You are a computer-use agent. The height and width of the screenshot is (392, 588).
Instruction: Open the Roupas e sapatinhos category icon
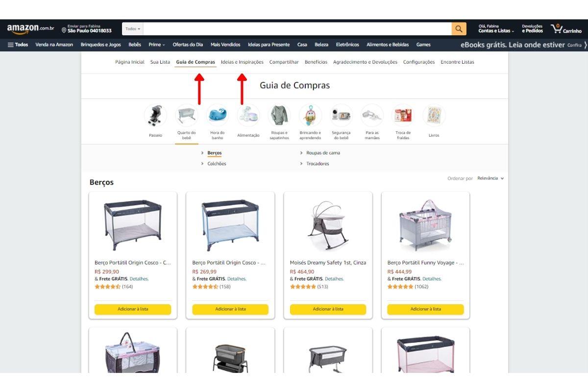279,115
